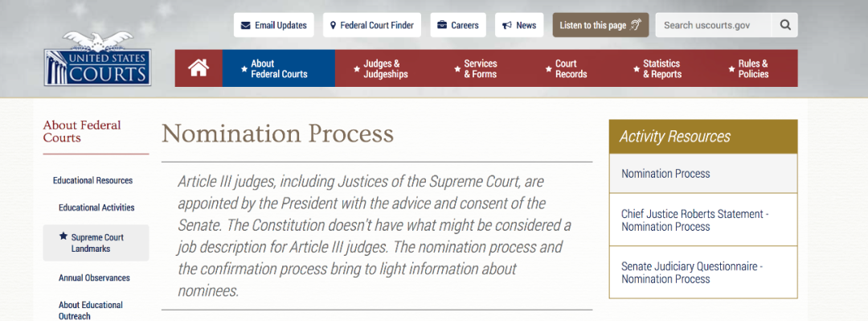Click the map pin Federal Court Finder icon
Viewport: 868px width, 321px height.
coord(333,26)
